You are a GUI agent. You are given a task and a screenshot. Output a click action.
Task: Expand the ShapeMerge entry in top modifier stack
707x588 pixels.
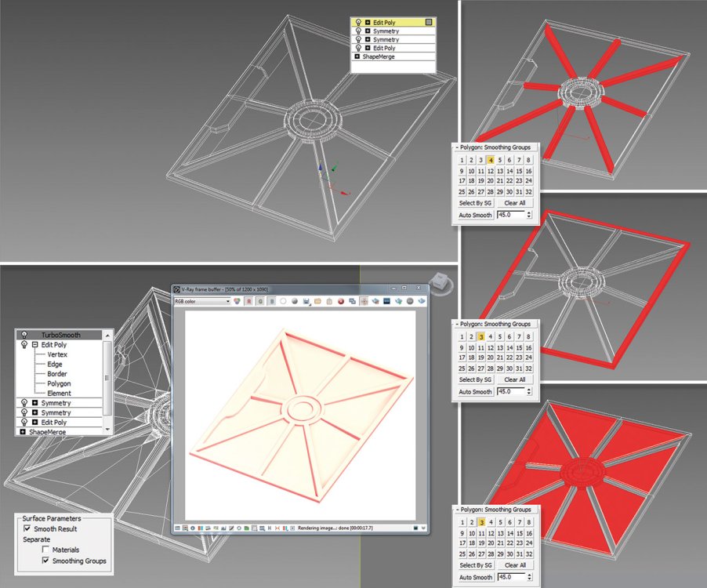coord(357,56)
